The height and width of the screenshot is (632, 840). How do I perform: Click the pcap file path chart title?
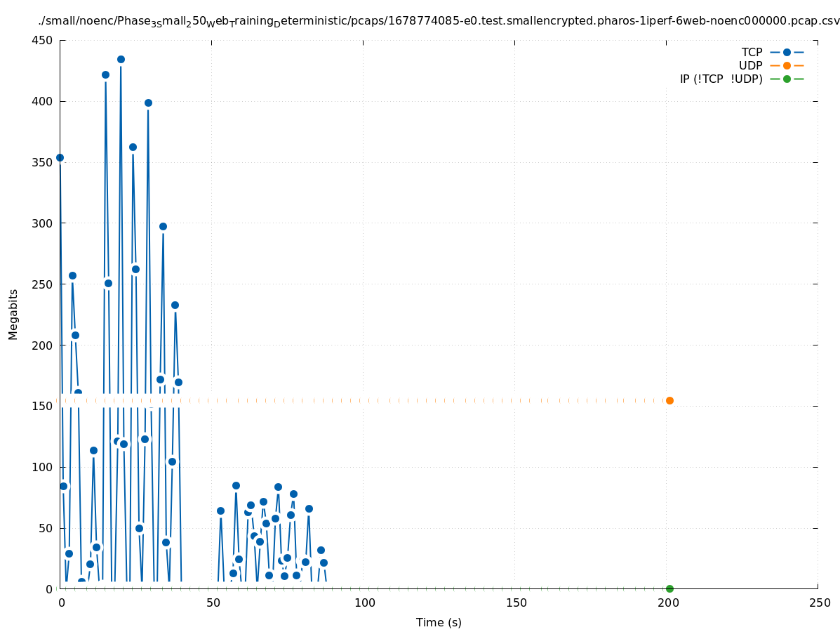click(439, 22)
